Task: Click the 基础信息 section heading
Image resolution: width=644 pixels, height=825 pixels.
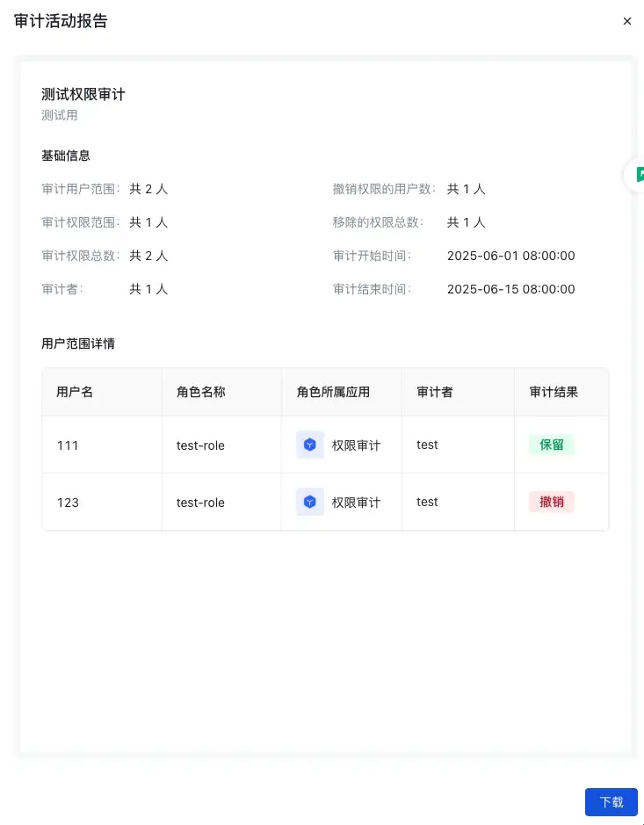Action: click(66, 156)
